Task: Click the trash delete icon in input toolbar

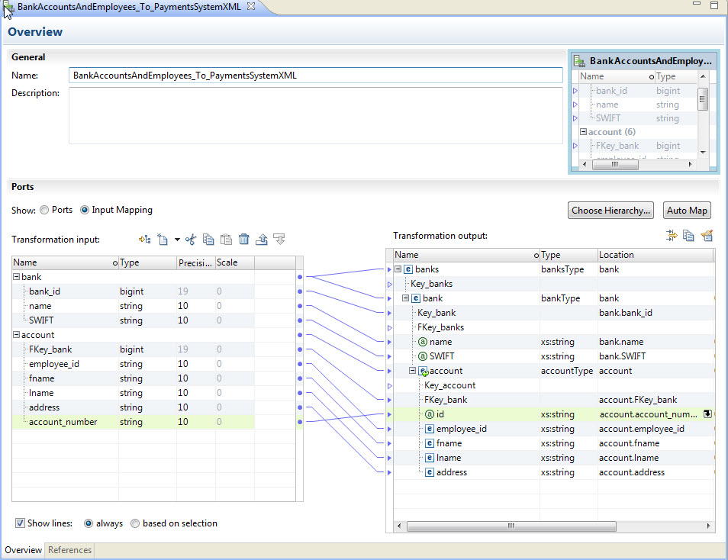Action: pyautogui.click(x=244, y=240)
